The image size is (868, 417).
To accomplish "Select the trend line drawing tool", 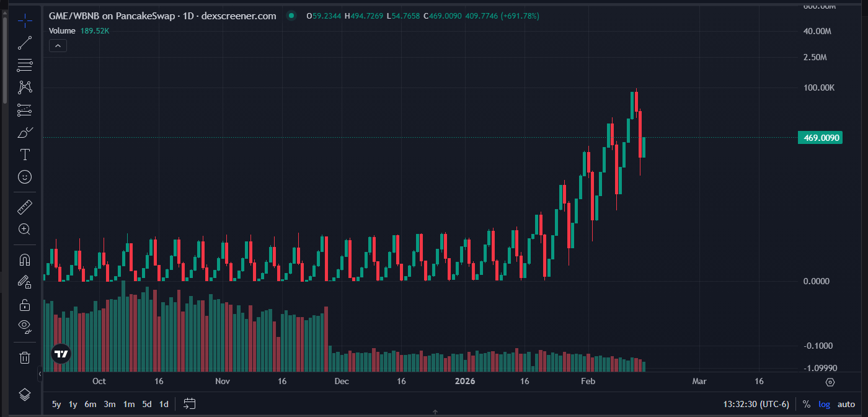I will (25, 43).
